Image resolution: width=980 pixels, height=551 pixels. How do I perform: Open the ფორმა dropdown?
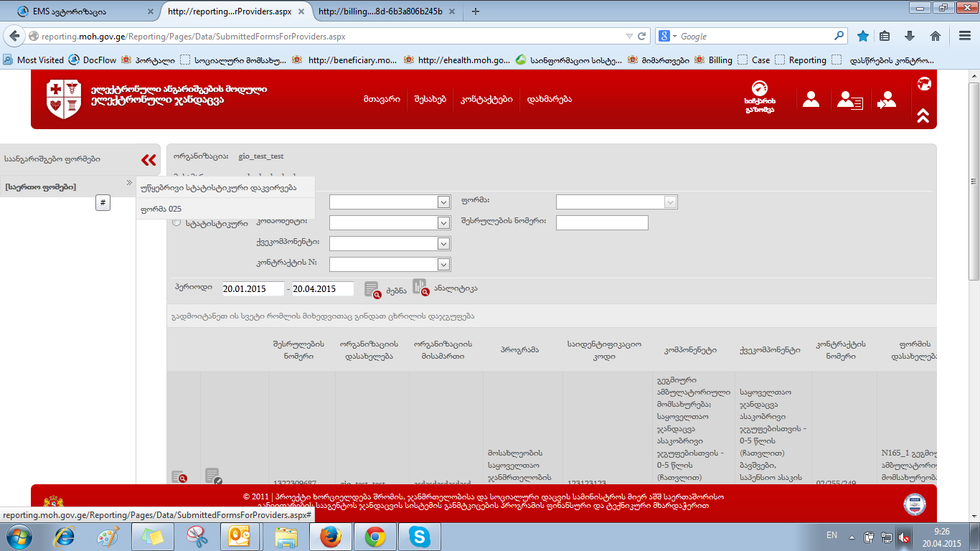coord(616,202)
